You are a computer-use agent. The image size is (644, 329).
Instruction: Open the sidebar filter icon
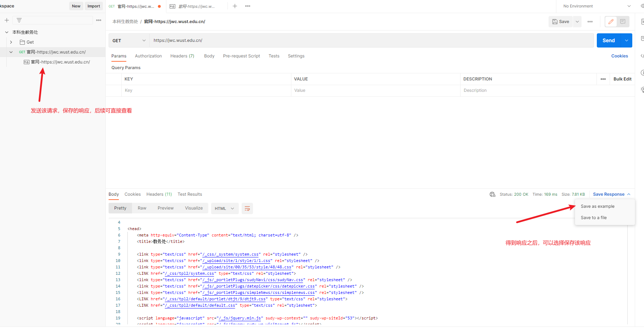[x=19, y=20]
